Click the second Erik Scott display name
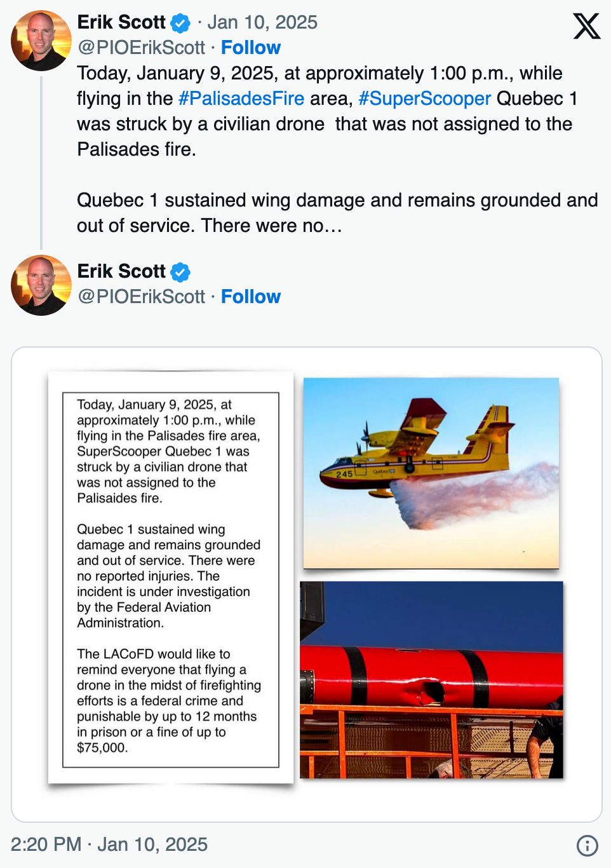The width and height of the screenshot is (611, 868). click(x=121, y=271)
